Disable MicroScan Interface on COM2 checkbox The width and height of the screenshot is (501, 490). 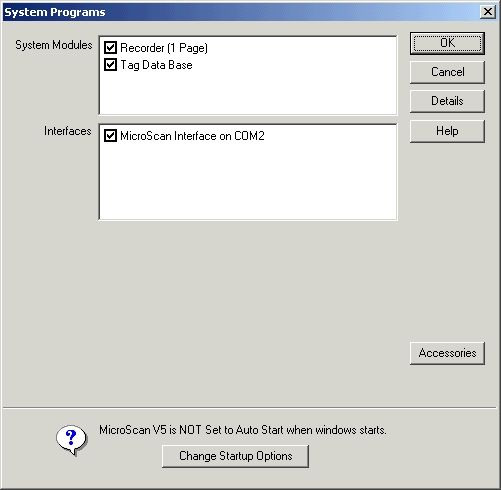pyautogui.click(x=110, y=136)
